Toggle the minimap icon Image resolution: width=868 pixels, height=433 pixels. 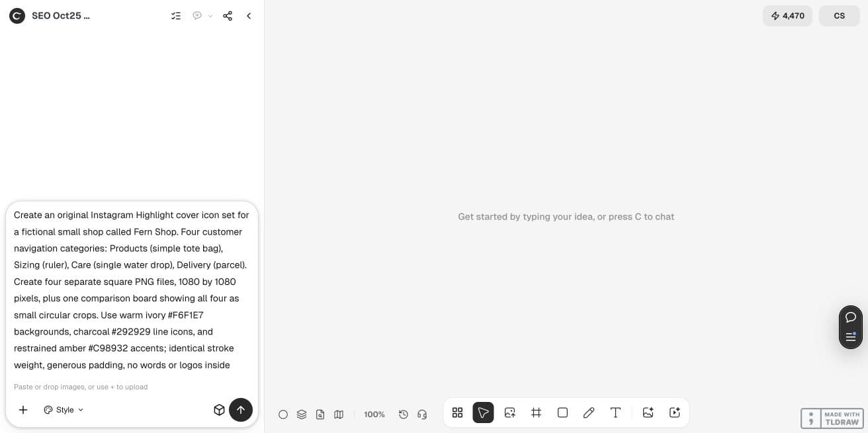pos(339,414)
